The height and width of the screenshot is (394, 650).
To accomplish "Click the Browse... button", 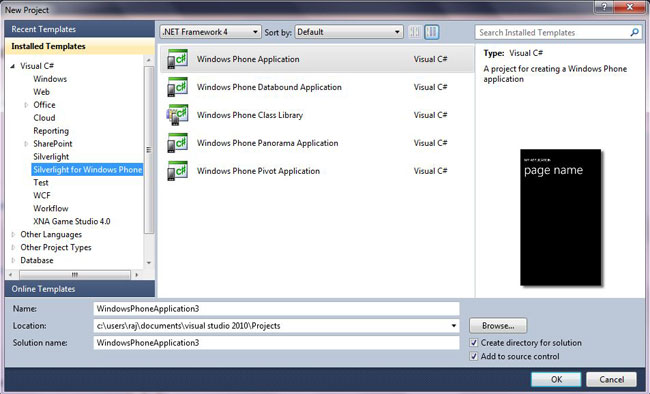I will [498, 326].
